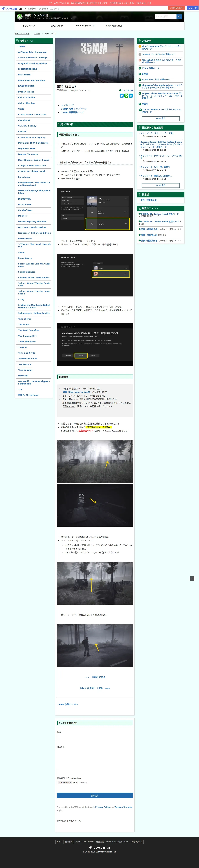This screenshot has width=199, height=868.
Task: Focus the 名前 input field
Action: [x=95, y=736]
